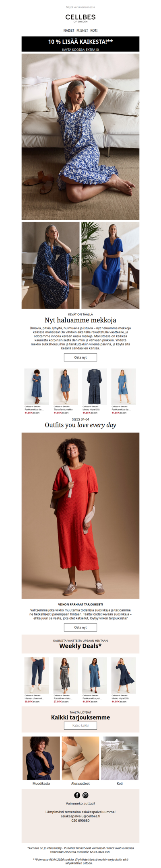
Task: Click the 10 % lisää kaikesta banner
Action: 80,44
